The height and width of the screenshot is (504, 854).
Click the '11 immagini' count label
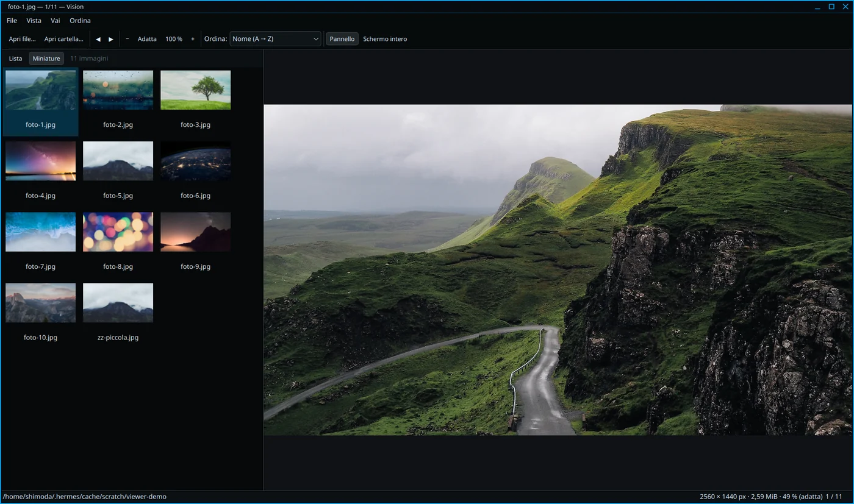click(x=89, y=59)
